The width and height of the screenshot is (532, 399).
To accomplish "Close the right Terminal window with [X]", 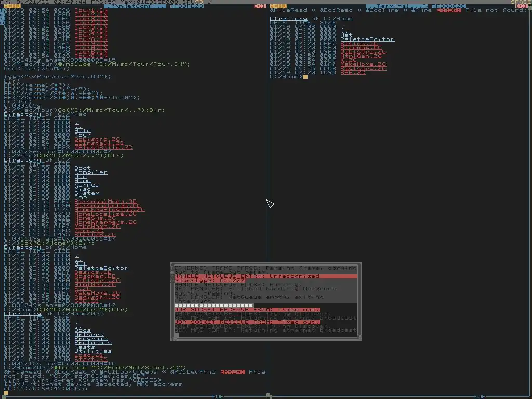I will 522,6.
